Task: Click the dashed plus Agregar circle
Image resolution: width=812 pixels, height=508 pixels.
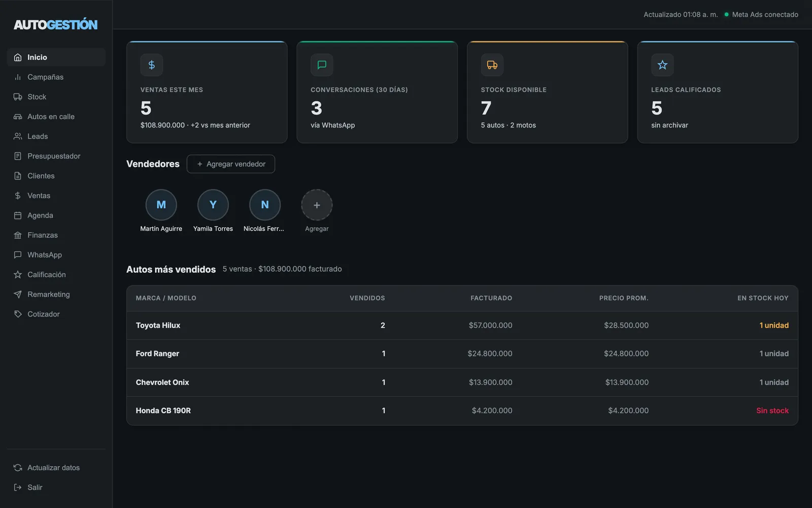Action: coord(317,205)
